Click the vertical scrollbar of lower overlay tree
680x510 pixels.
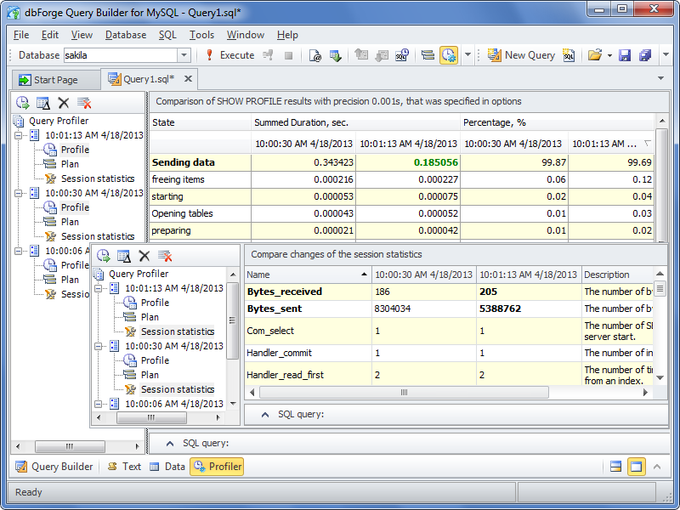[232, 321]
